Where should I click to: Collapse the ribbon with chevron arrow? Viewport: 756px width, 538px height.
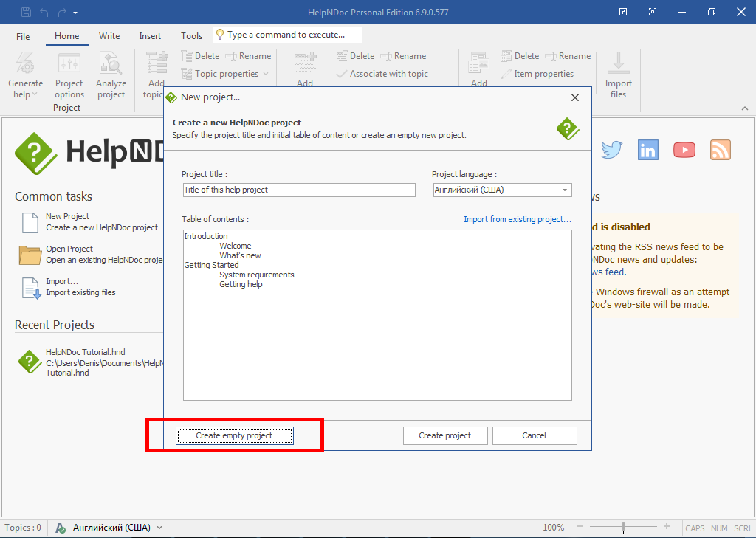pos(745,108)
